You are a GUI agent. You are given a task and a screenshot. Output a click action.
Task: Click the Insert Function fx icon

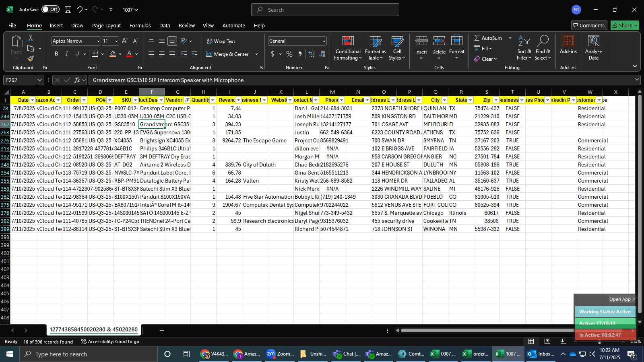coord(77,80)
